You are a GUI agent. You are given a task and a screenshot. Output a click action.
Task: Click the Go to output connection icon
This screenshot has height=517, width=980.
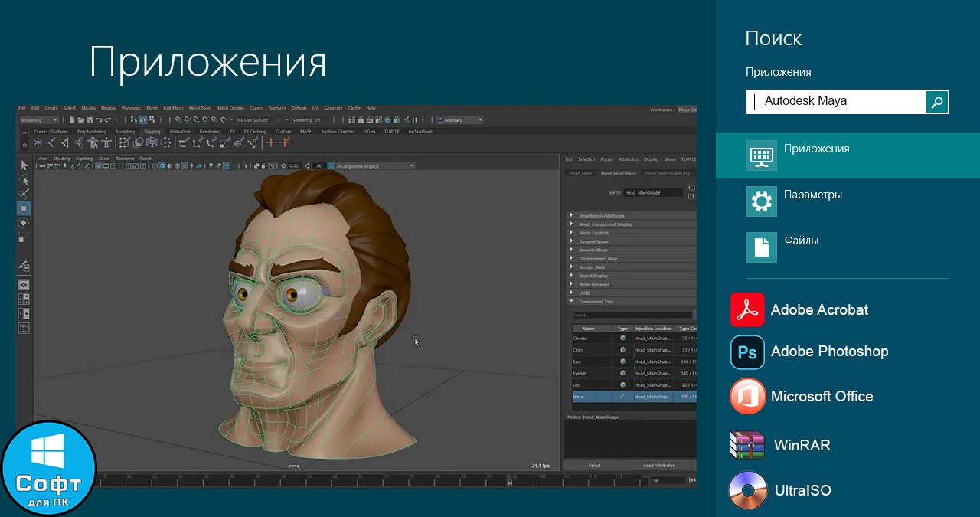(691, 195)
